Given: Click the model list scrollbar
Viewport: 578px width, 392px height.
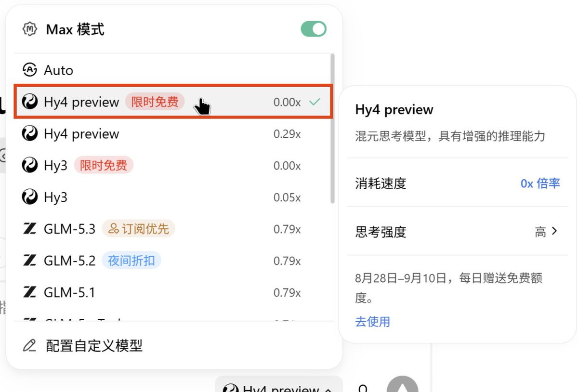Looking at the screenshot, I should tap(332, 129).
